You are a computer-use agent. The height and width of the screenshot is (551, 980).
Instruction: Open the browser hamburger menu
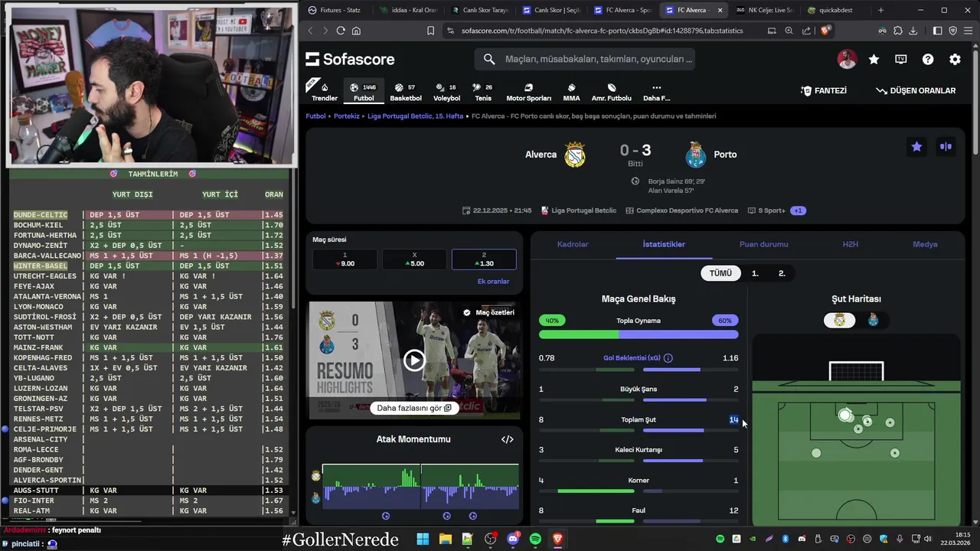coord(969,31)
